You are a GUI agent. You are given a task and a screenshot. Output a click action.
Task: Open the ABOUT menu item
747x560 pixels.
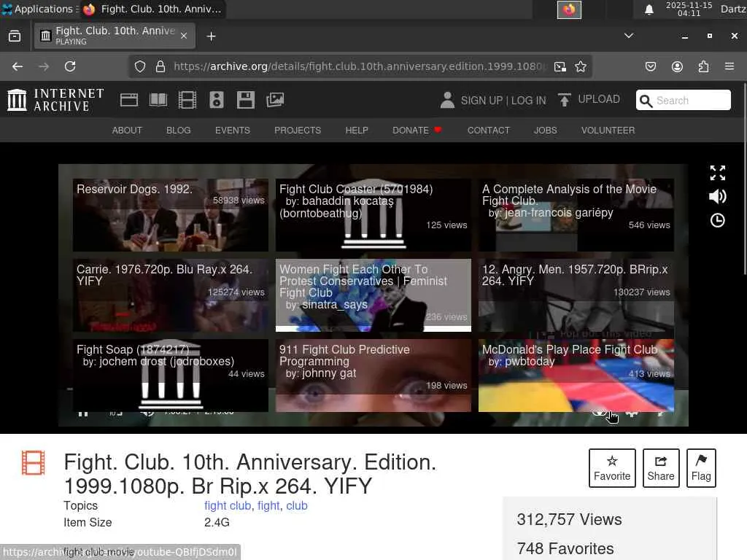[127, 131]
